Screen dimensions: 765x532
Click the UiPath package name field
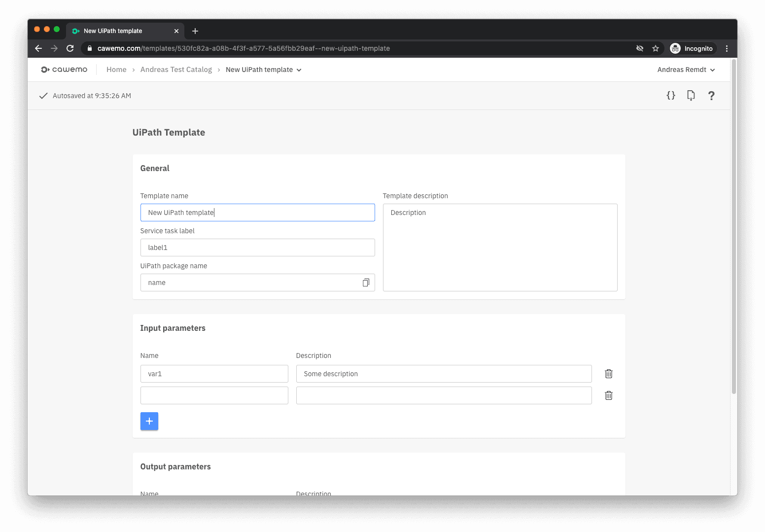click(258, 283)
